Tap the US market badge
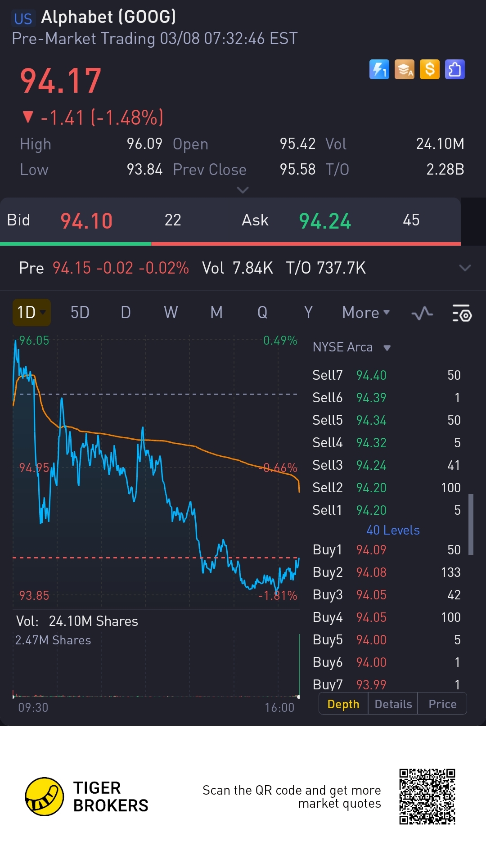 tap(23, 18)
